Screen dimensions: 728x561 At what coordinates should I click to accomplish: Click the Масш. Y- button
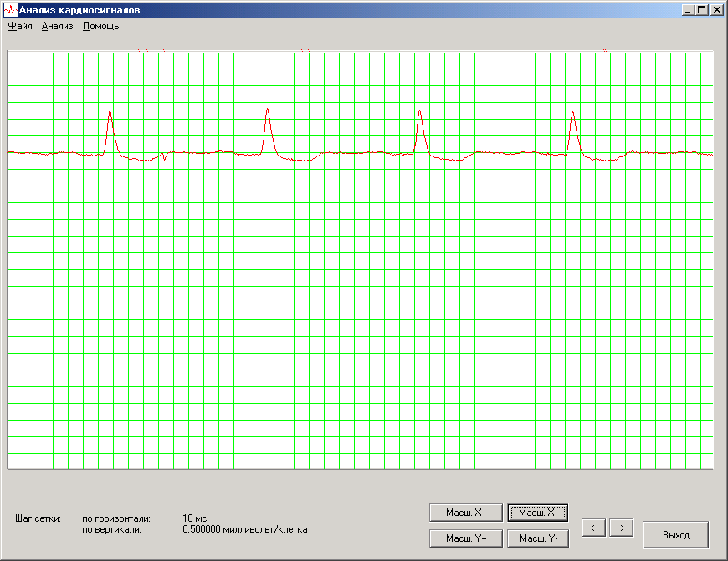point(538,538)
